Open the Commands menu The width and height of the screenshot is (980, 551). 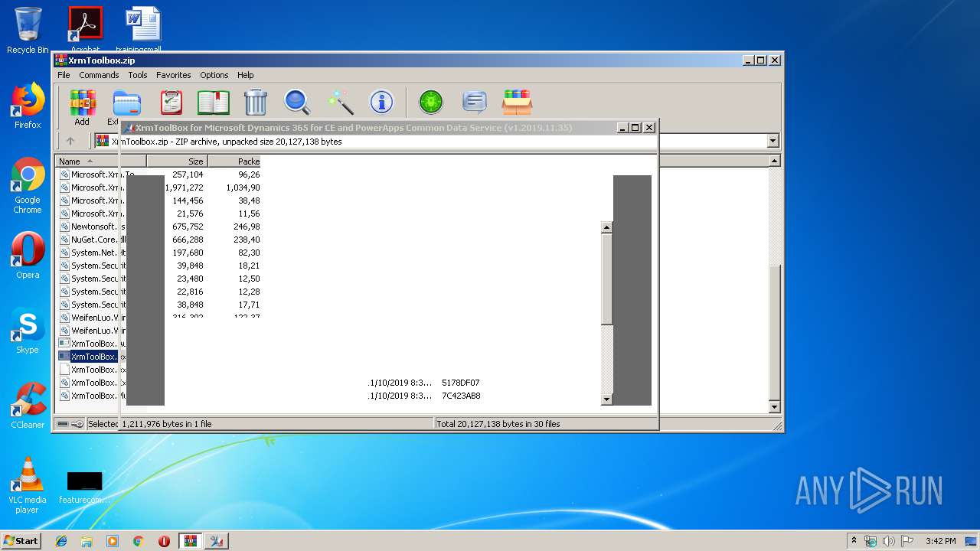click(x=99, y=75)
